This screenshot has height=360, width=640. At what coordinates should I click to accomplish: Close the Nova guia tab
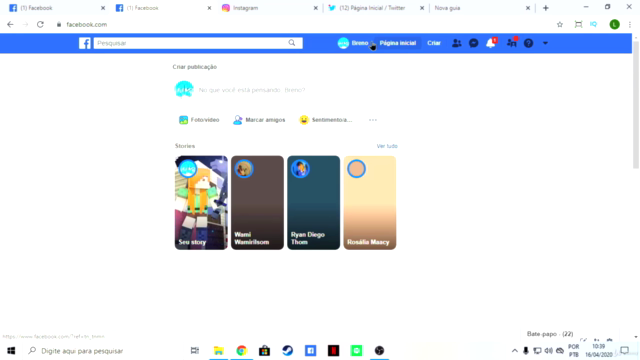pyautogui.click(x=528, y=8)
